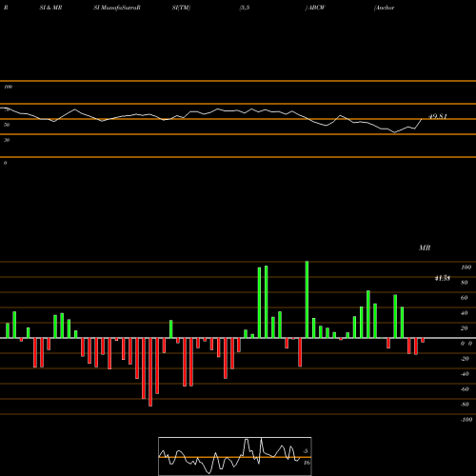Viewport: 476px width, 476px height.
Task: Click the 'SI(TM)' header label
Action: pos(181,8)
